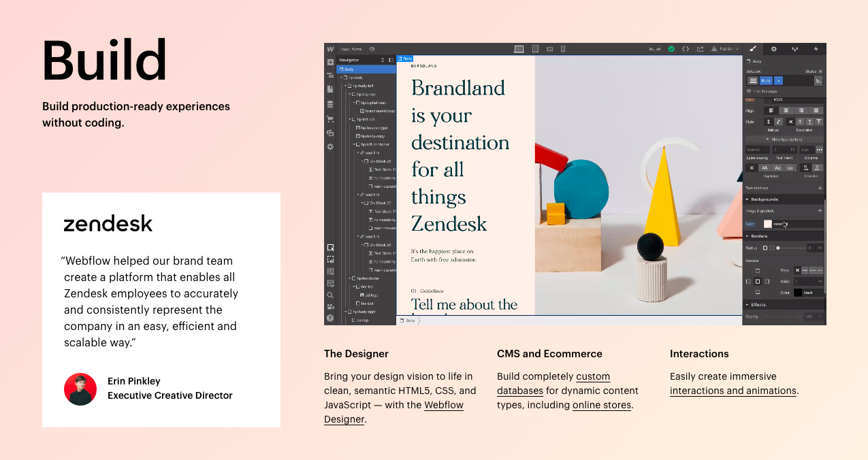Open the Pages panel icon
The image size is (868, 460).
point(330,89)
